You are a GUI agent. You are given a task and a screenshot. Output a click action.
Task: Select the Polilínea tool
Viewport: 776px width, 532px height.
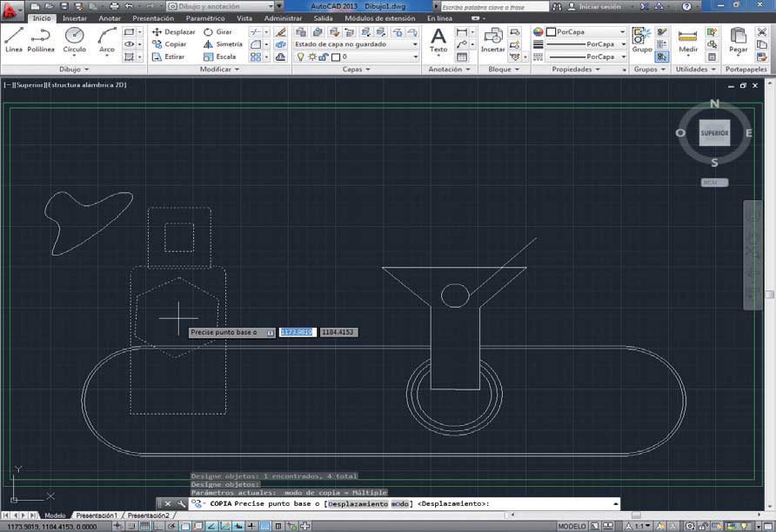(x=41, y=40)
